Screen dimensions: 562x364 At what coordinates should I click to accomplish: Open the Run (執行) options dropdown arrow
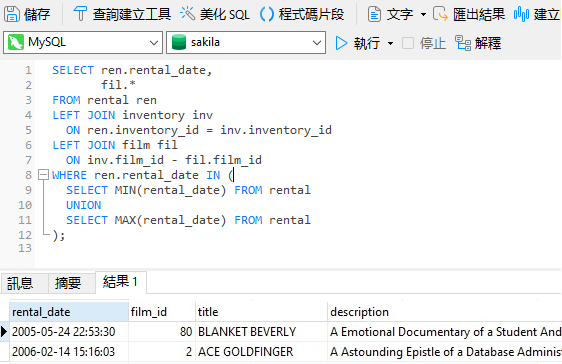tap(390, 44)
